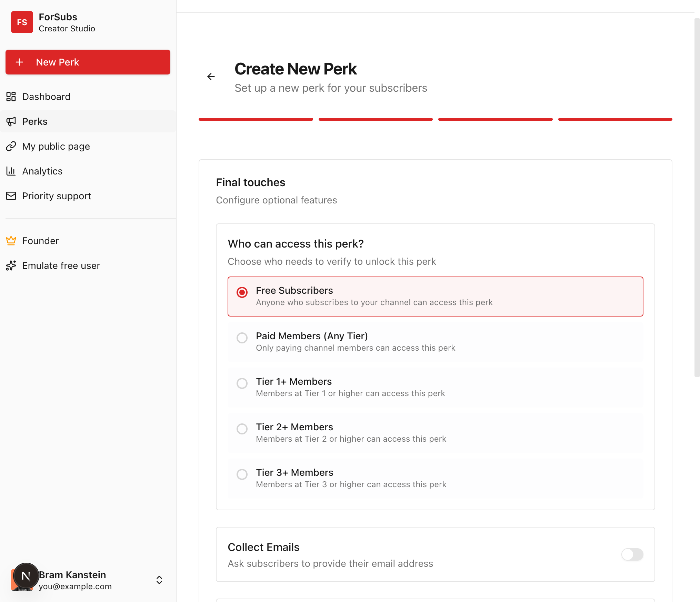Click the back arrow icon
The image size is (700, 602).
tap(211, 77)
